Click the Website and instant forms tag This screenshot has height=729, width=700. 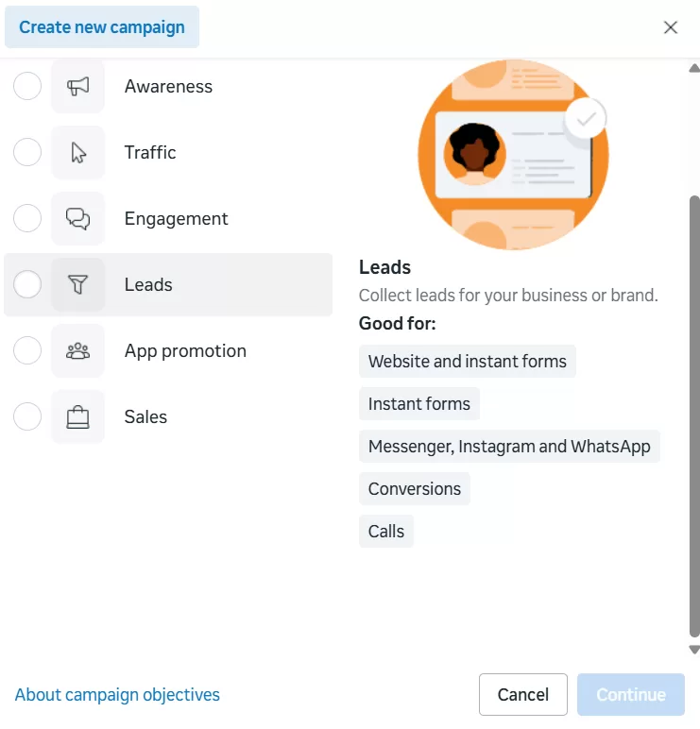[x=467, y=362]
